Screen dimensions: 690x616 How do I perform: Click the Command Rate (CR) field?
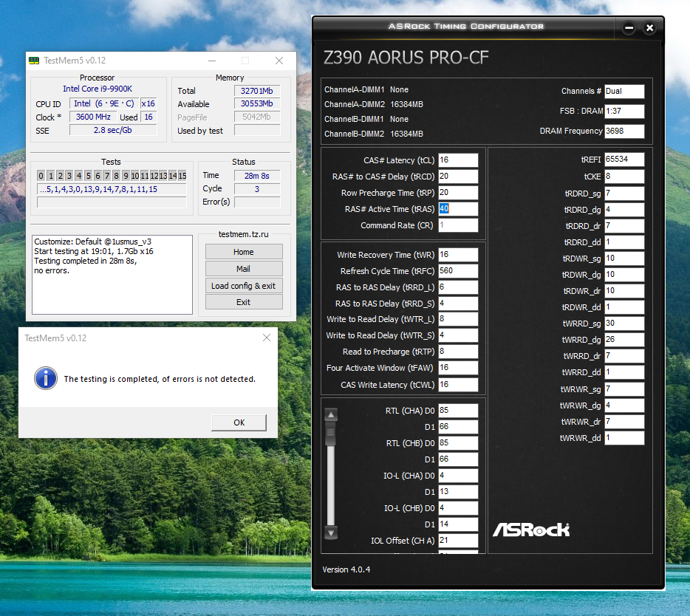(x=458, y=225)
